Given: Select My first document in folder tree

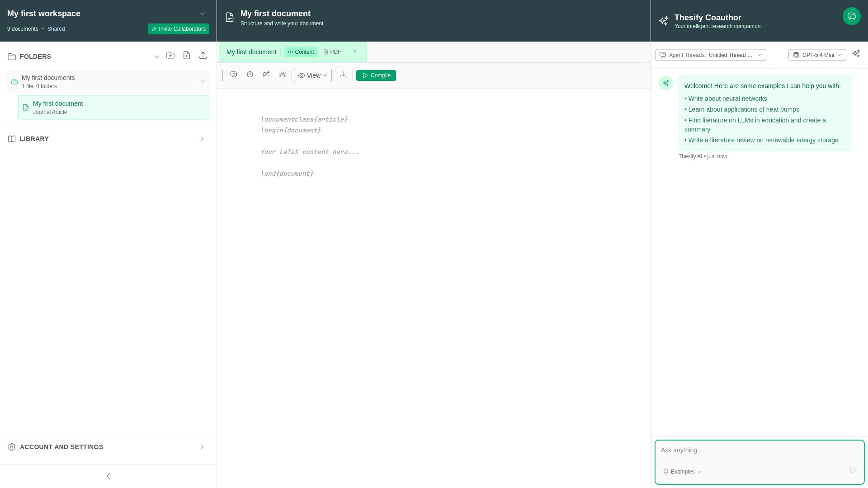Looking at the screenshot, I should pyautogui.click(x=113, y=108).
